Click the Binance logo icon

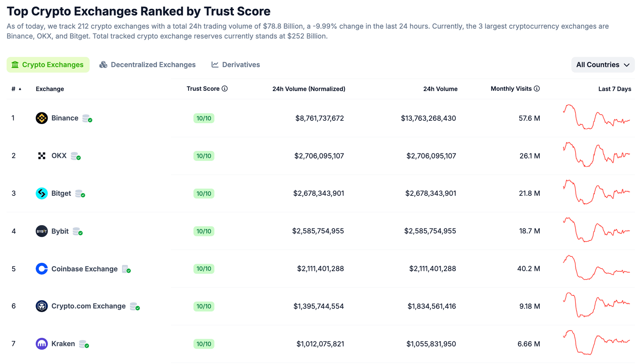pyautogui.click(x=42, y=118)
